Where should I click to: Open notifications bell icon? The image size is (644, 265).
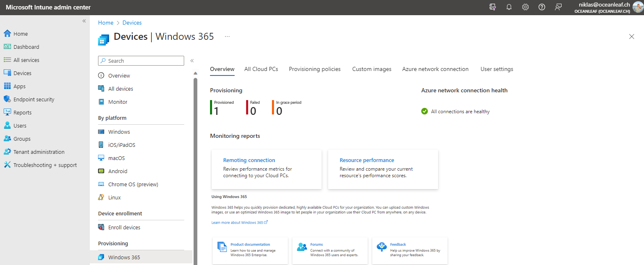pyautogui.click(x=509, y=7)
